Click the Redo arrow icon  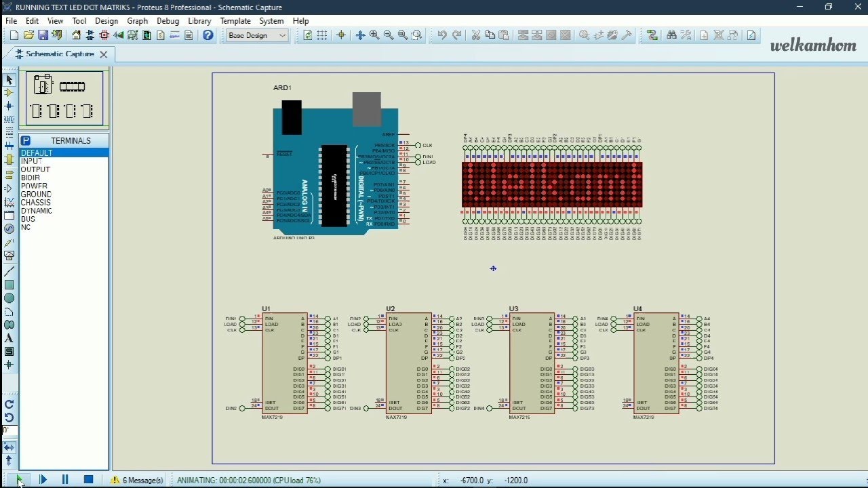click(x=456, y=35)
